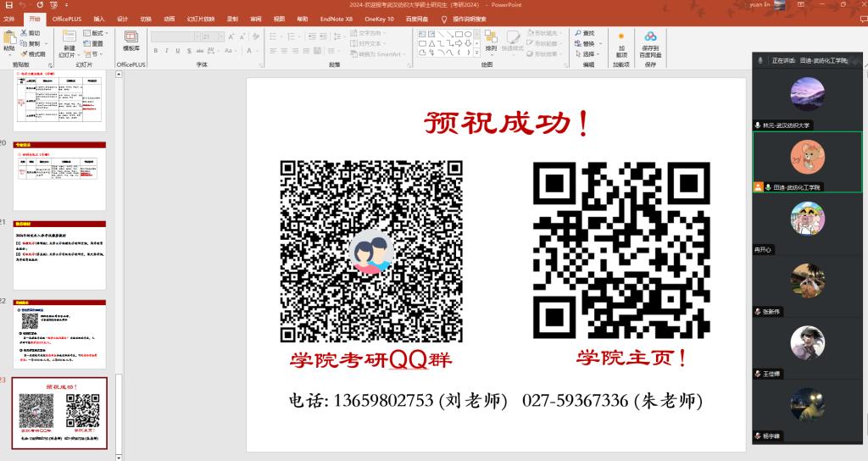Screen dimensions: 868x461
Task: Click the Save icon in quick access toolbar
Action: click(8, 5)
